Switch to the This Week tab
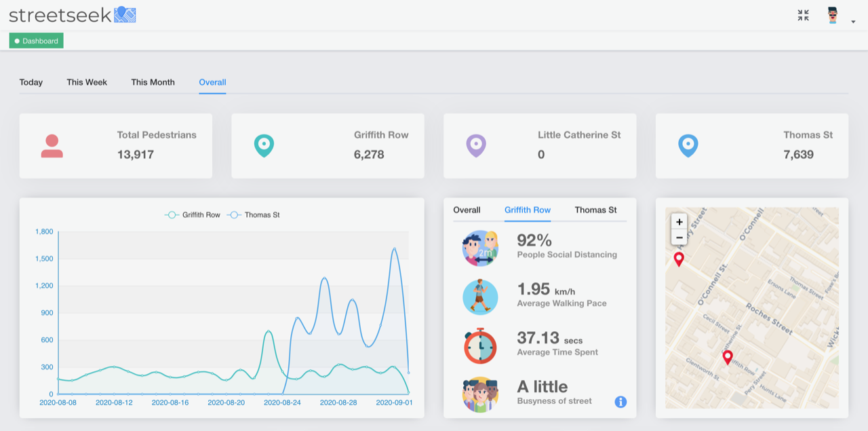 pyautogui.click(x=87, y=82)
